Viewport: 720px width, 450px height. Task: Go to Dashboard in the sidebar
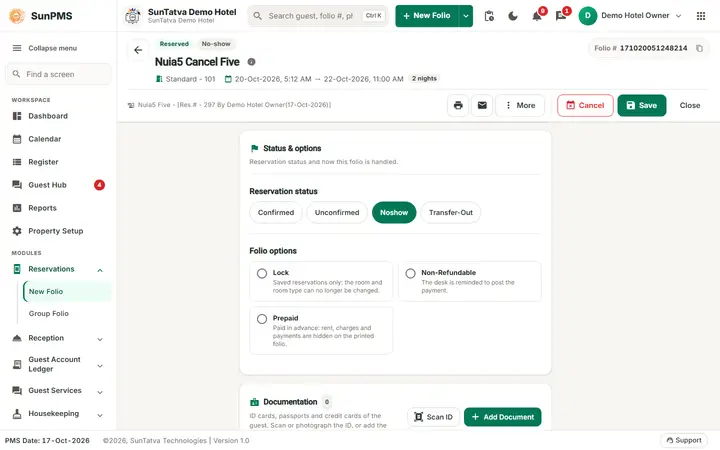pos(48,116)
